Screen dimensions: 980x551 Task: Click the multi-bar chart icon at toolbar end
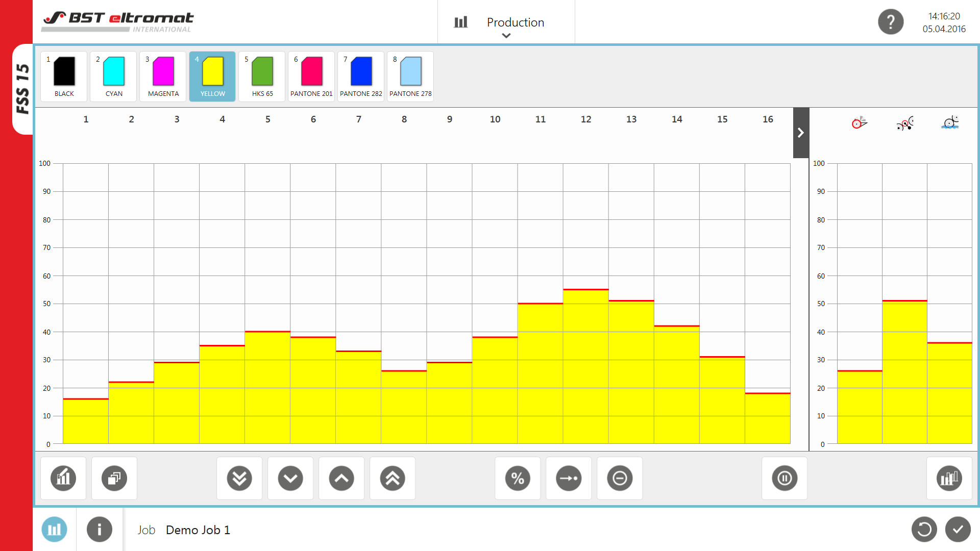click(949, 478)
